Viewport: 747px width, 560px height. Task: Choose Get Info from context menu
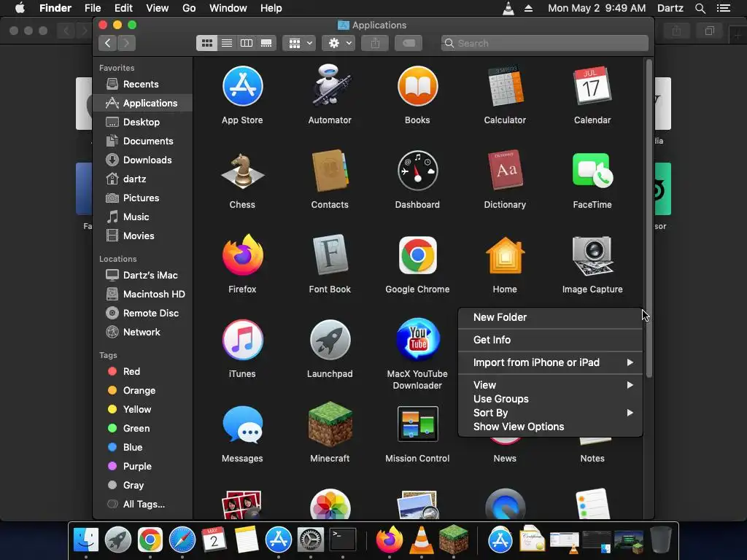pyautogui.click(x=550, y=340)
